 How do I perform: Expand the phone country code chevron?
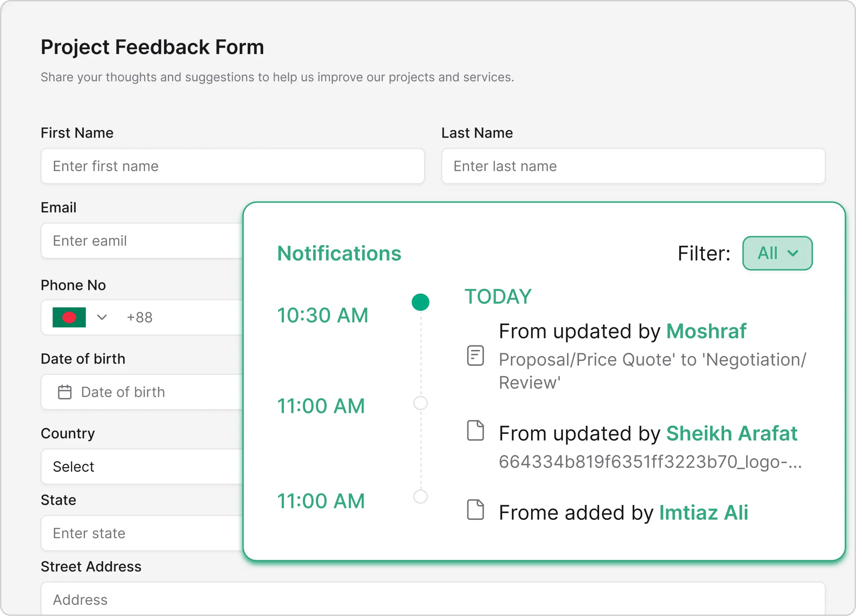pos(102,317)
